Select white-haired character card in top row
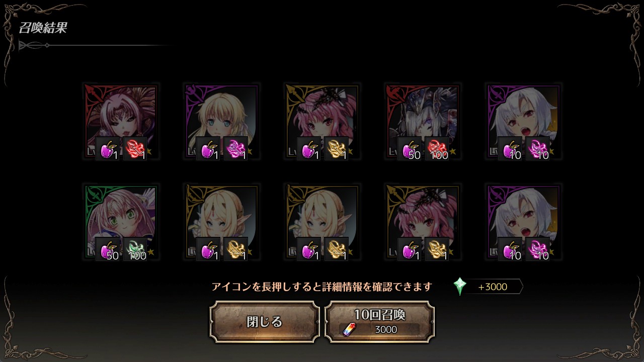Screen dimensions: 644x362 (x=524, y=121)
